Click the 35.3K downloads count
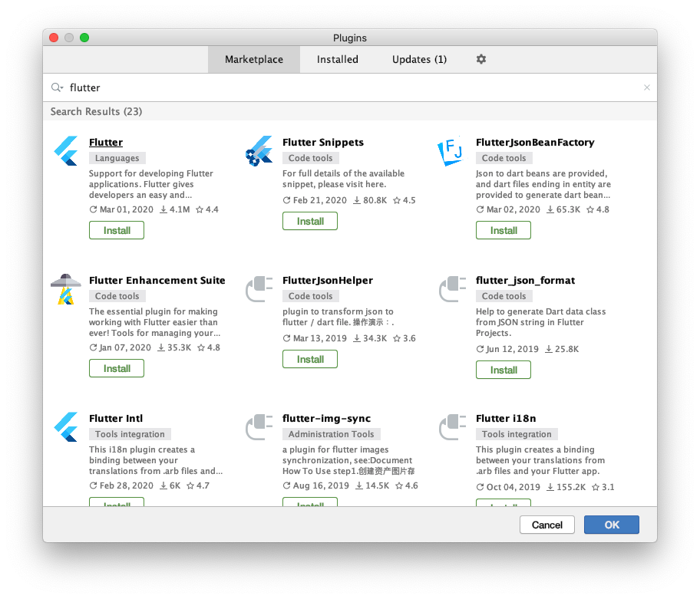This screenshot has height=599, width=700. (174, 347)
